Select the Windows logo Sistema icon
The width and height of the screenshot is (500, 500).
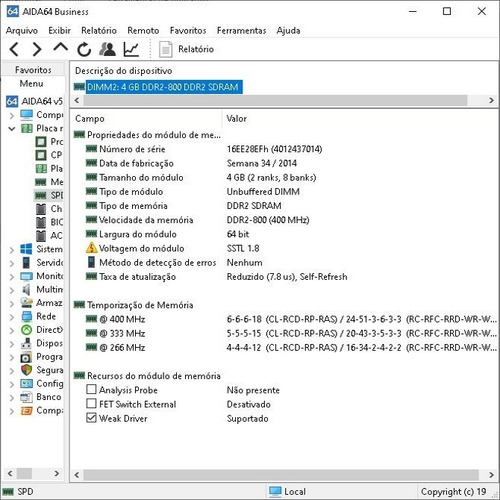pos(26,249)
